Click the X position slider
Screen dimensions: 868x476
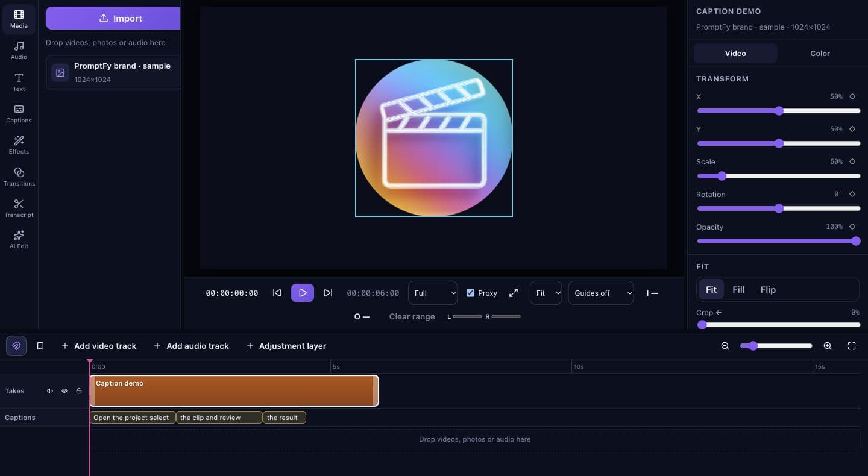coord(778,111)
